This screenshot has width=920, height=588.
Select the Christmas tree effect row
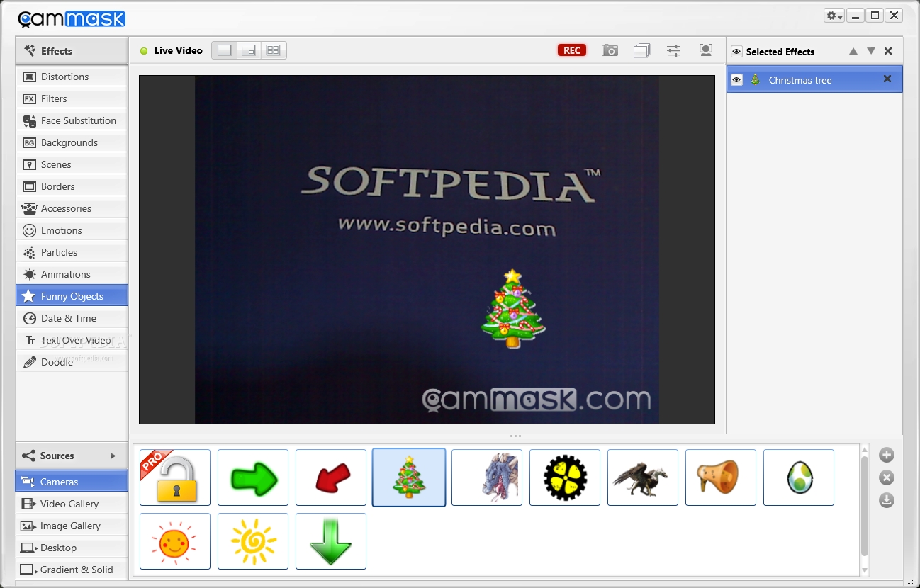[x=814, y=79]
